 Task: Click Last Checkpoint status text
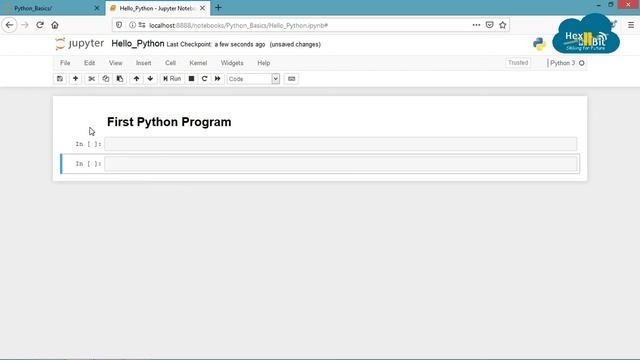tap(216, 44)
